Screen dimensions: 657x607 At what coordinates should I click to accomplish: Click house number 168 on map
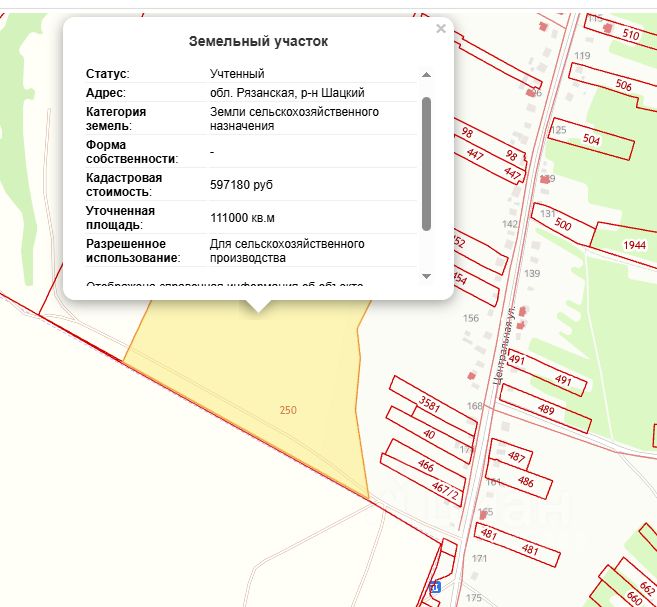tap(475, 406)
